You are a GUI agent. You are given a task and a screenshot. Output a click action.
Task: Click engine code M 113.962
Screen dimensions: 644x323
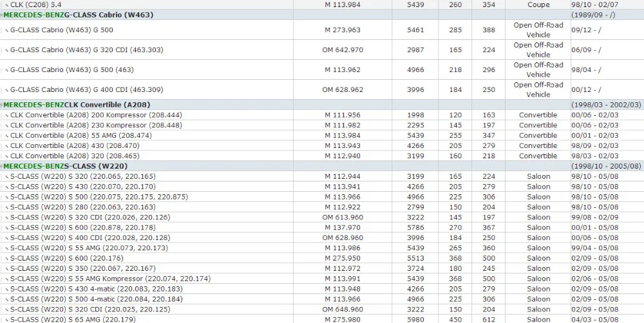(x=343, y=69)
